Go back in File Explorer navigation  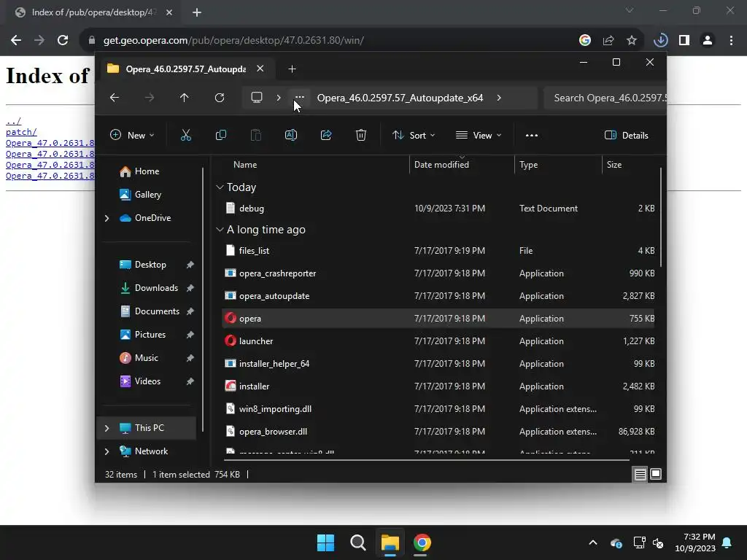115,98
